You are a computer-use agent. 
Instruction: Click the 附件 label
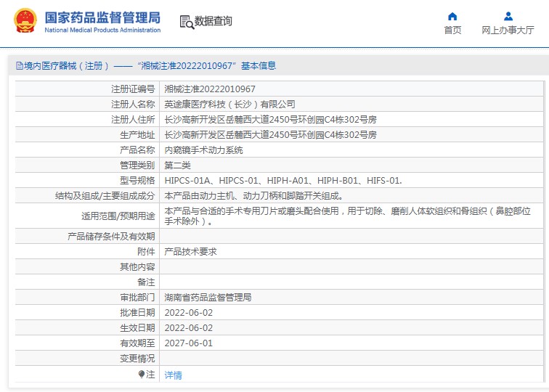coord(146,252)
